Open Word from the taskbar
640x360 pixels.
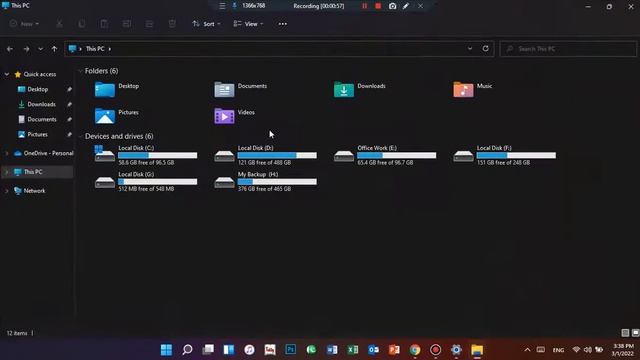(x=332, y=350)
